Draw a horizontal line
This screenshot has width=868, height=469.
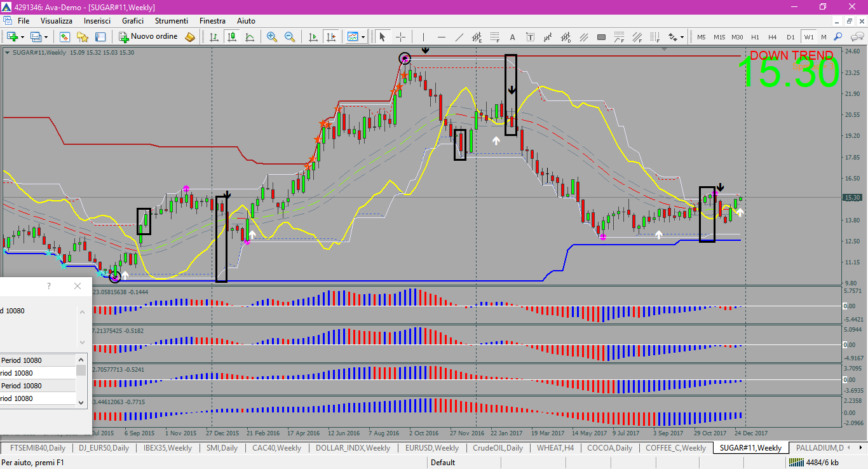(x=441, y=37)
